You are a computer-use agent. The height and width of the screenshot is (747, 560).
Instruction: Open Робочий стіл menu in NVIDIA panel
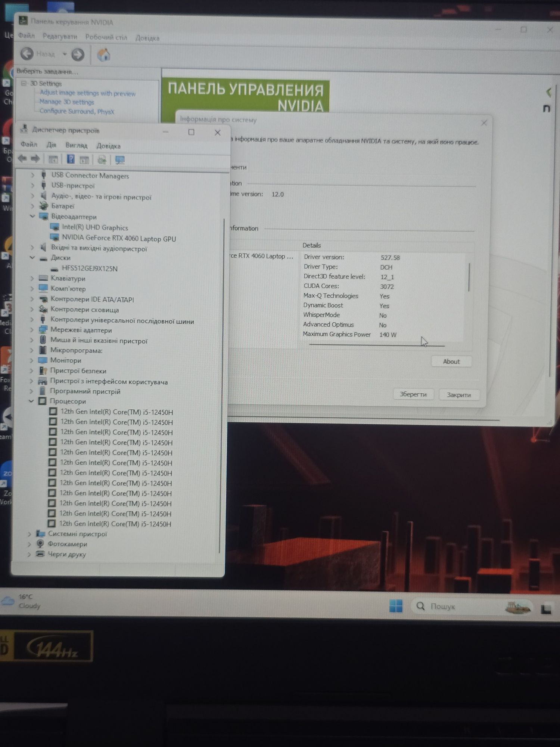click(106, 37)
